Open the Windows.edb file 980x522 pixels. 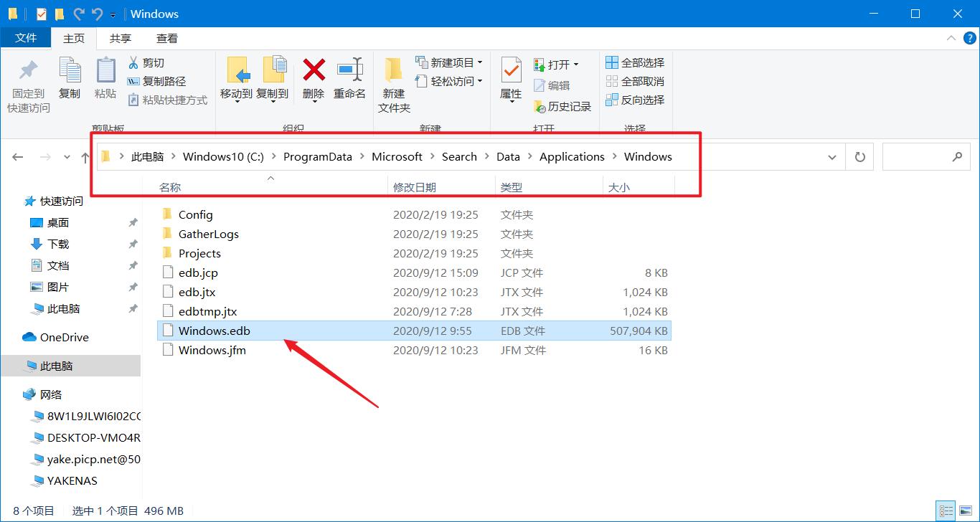click(215, 331)
